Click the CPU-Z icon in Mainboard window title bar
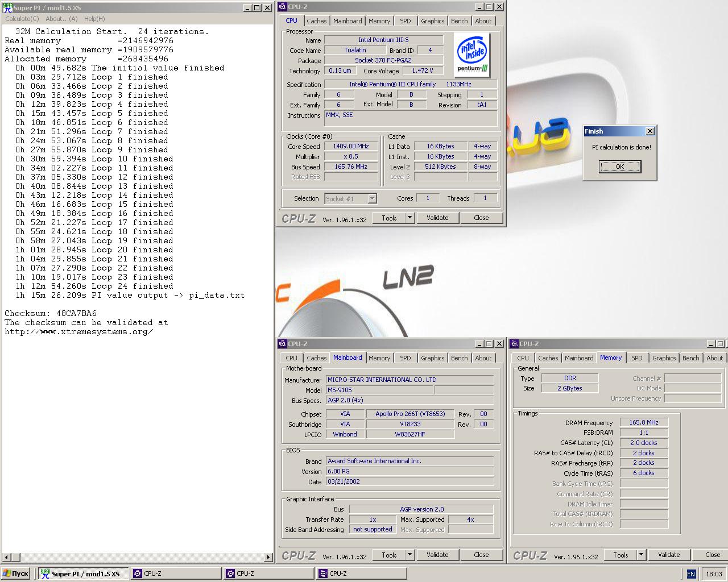 [283, 344]
